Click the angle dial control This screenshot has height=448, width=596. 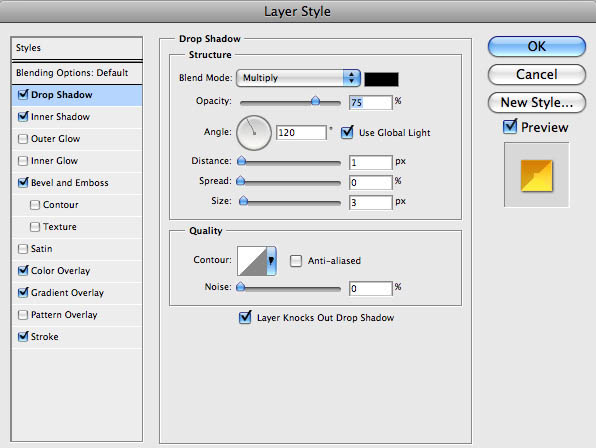[254, 133]
